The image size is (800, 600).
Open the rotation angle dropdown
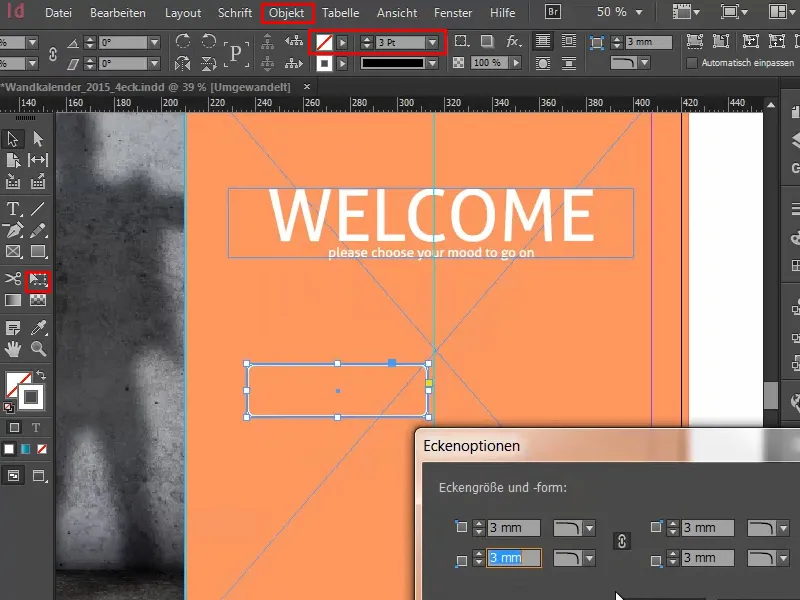pos(154,42)
